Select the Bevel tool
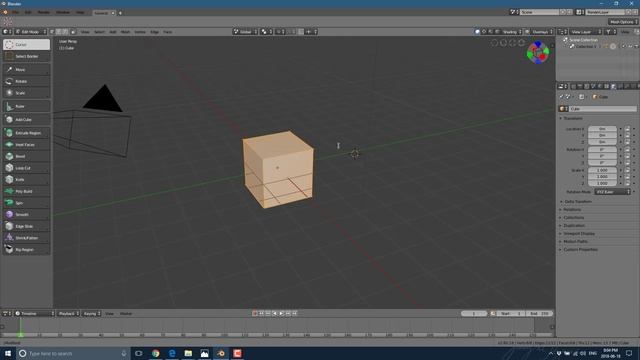 coord(27,156)
